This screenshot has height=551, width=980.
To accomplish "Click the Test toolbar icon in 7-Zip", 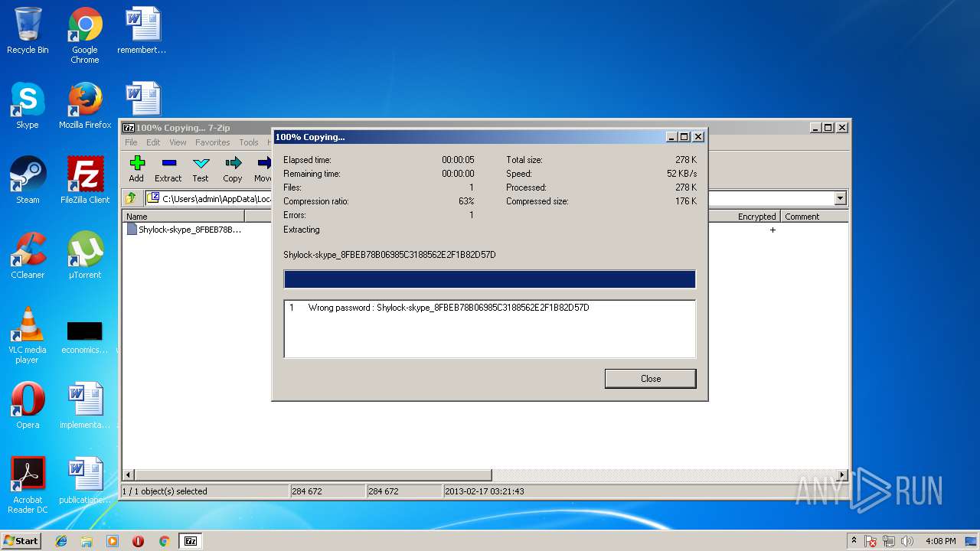I will pos(201,168).
